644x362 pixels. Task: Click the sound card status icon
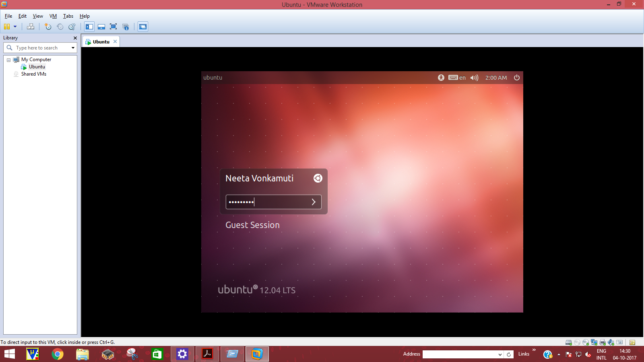pos(611,342)
